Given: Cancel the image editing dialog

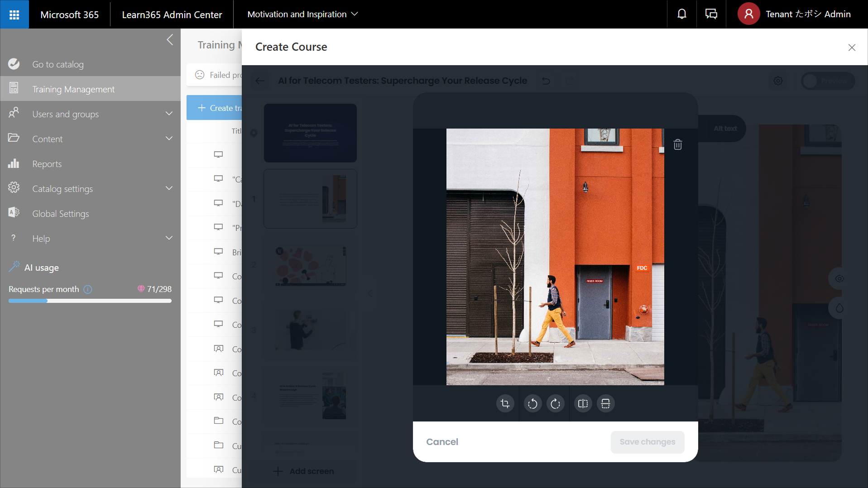Looking at the screenshot, I should pyautogui.click(x=442, y=441).
